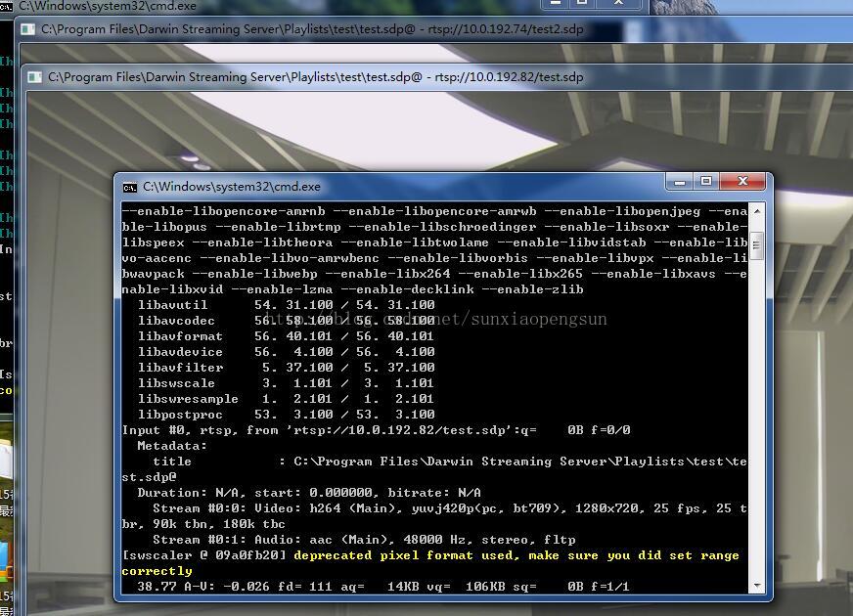Minimize the background cmd.exe window at top
Viewport: 853px width, 616px height.
pos(556,3)
